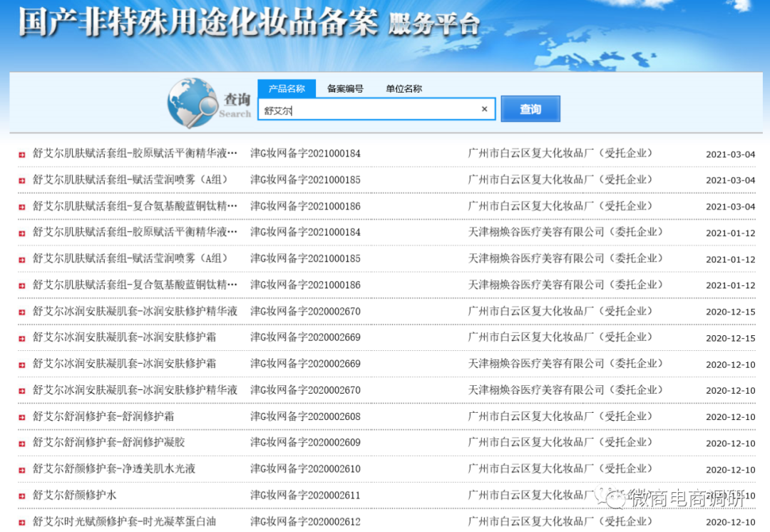This screenshot has height=532, width=770.
Task: Click the arrow icon beside 舒艾尔肌肤赋活套组-赋活莹润喷雾（A组）
Action: coord(22,180)
